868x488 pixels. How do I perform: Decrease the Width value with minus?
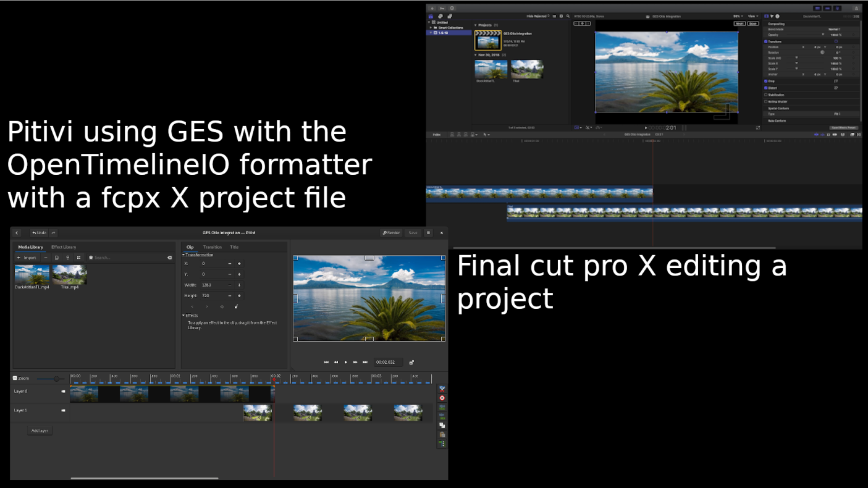coord(230,285)
